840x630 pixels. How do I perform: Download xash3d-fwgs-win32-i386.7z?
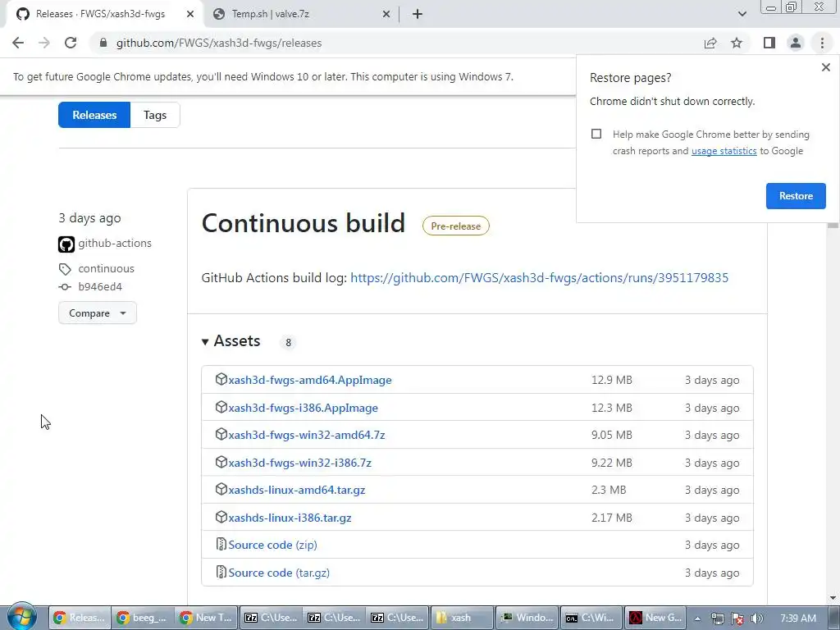point(300,463)
